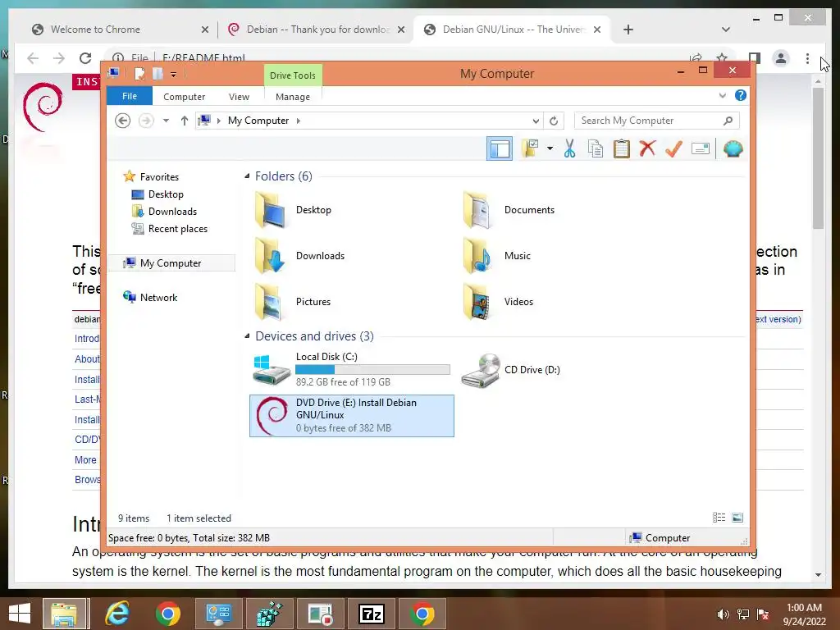Launch Internet Explorer from taskbar
Screen dimensions: 840x630
coord(117,614)
